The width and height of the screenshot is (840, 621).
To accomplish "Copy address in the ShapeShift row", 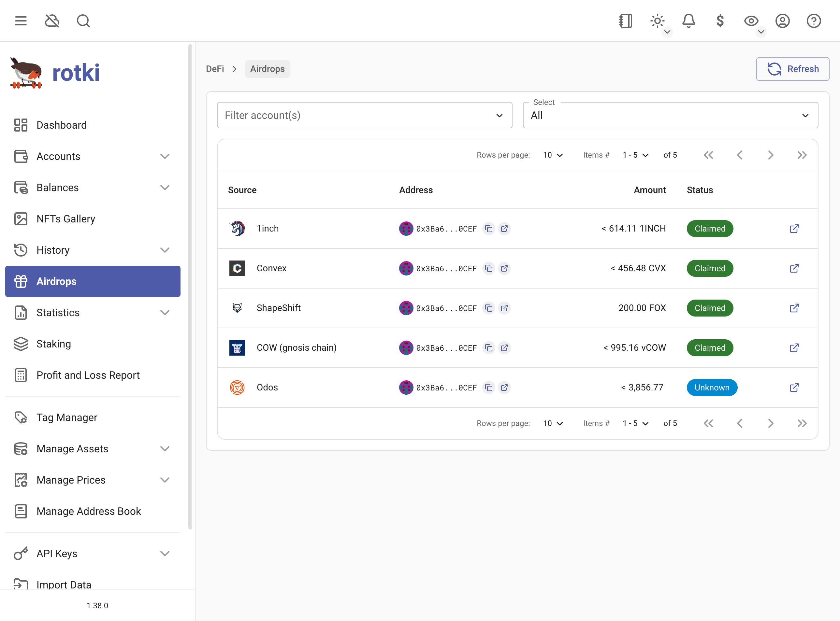I will click(x=488, y=308).
